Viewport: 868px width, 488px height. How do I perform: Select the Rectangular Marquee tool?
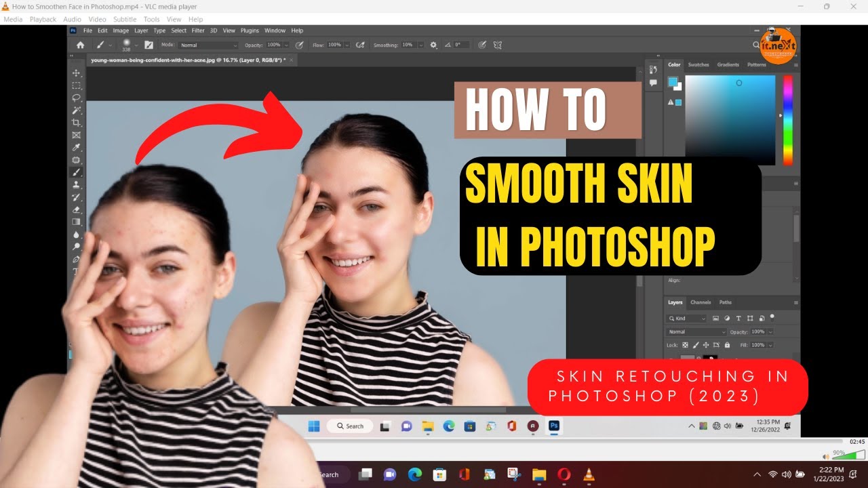(76, 85)
